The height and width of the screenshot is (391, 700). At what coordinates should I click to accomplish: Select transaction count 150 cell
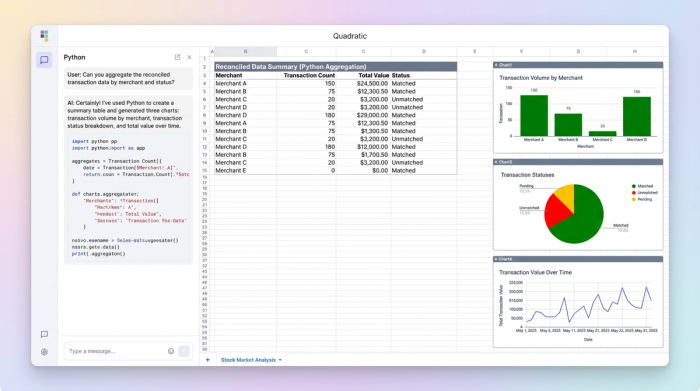306,83
